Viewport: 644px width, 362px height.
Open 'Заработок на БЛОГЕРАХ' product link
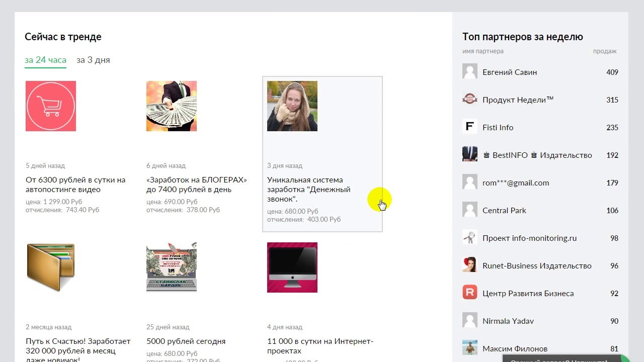coord(196,185)
